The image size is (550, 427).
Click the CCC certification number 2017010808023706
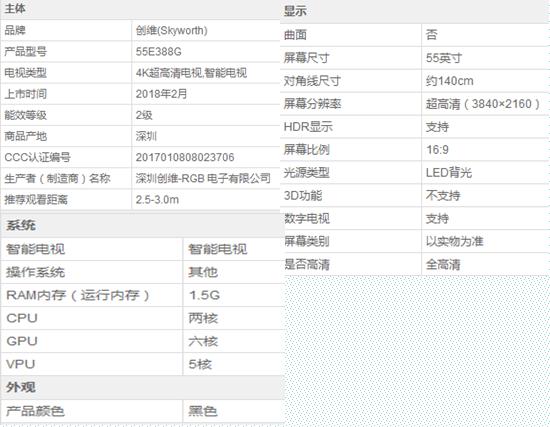pos(185,157)
